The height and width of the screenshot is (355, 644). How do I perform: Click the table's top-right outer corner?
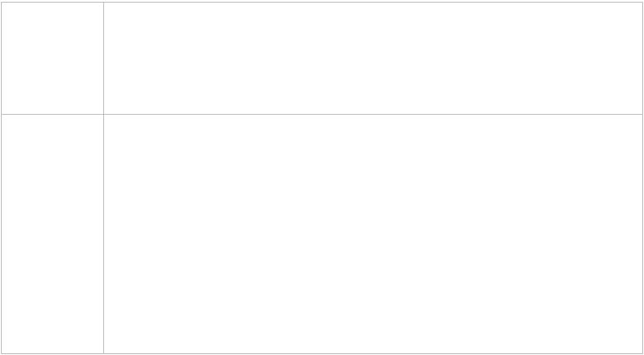[642, 2]
